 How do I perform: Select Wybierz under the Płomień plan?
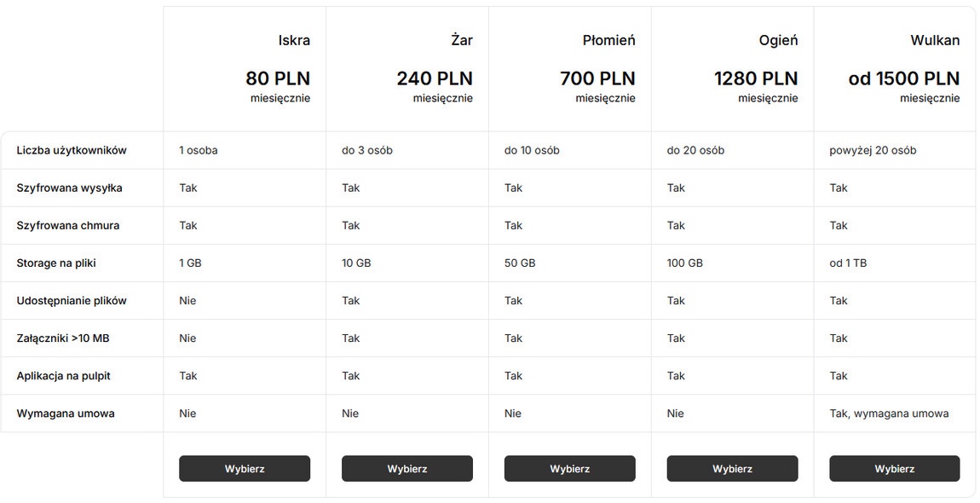coord(569,468)
